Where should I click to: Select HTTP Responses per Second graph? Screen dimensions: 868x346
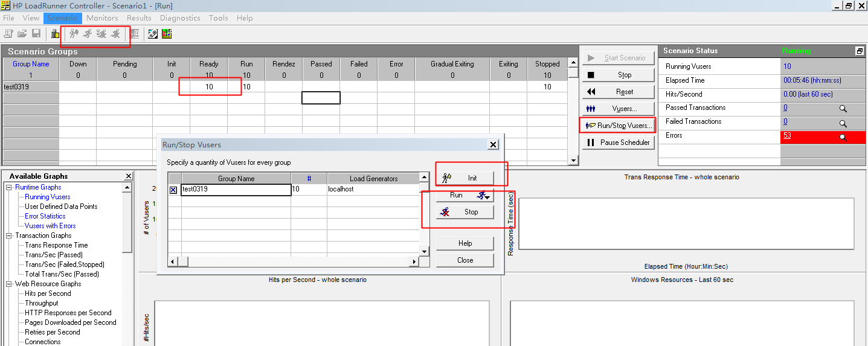68,313
